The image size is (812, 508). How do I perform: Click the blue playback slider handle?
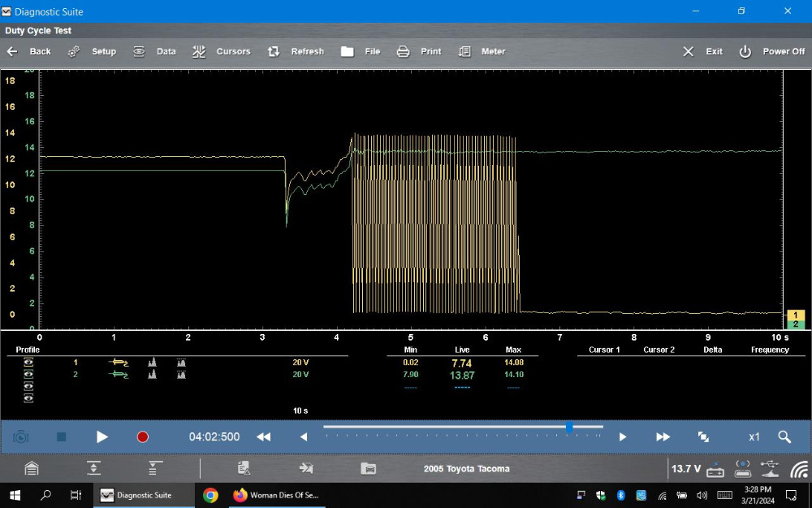pos(569,427)
